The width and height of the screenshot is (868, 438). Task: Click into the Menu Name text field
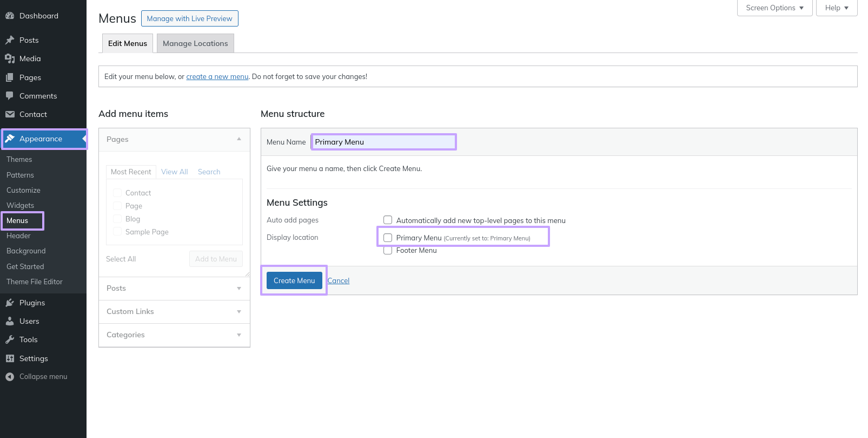coord(383,142)
